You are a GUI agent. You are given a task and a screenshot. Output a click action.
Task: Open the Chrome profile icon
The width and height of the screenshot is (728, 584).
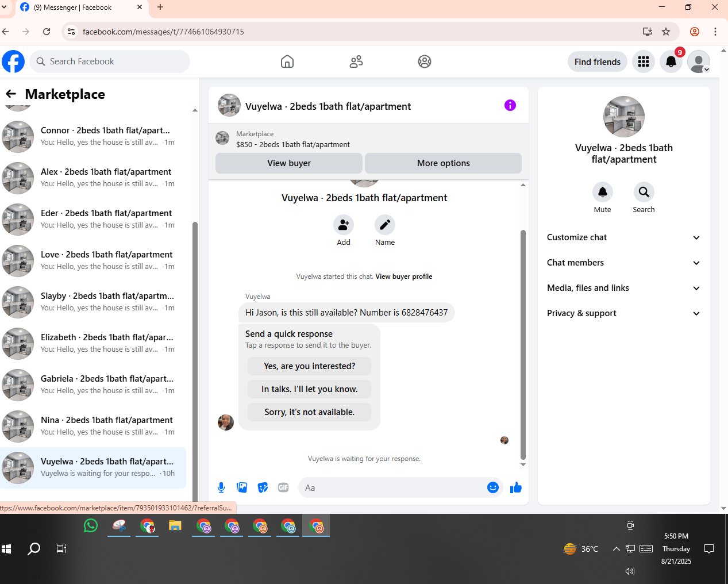tap(695, 32)
